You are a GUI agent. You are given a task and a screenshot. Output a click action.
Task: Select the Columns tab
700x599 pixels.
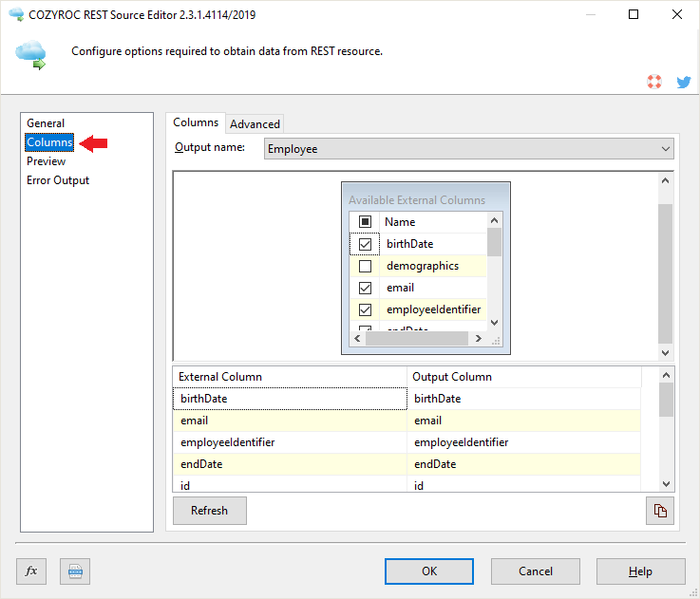click(196, 122)
